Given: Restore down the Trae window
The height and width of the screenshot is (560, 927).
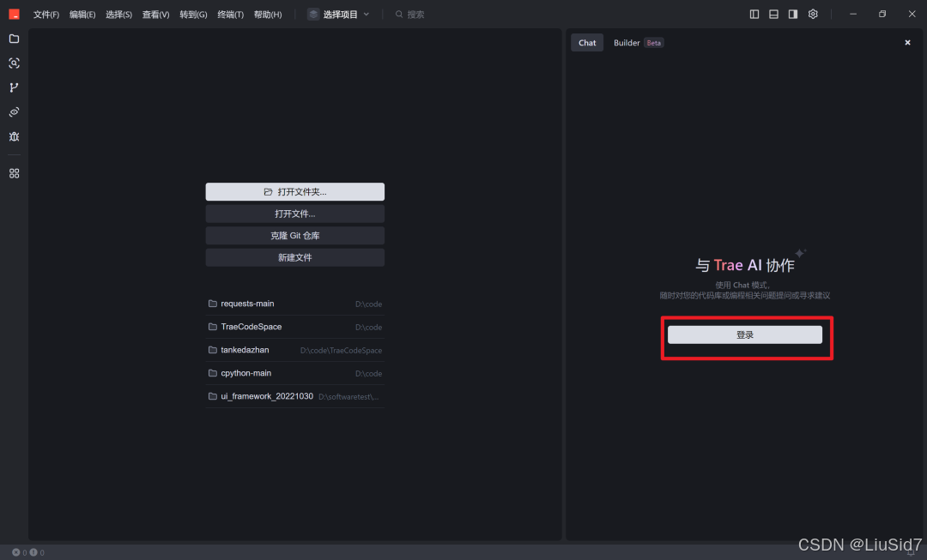Looking at the screenshot, I should (x=882, y=15).
